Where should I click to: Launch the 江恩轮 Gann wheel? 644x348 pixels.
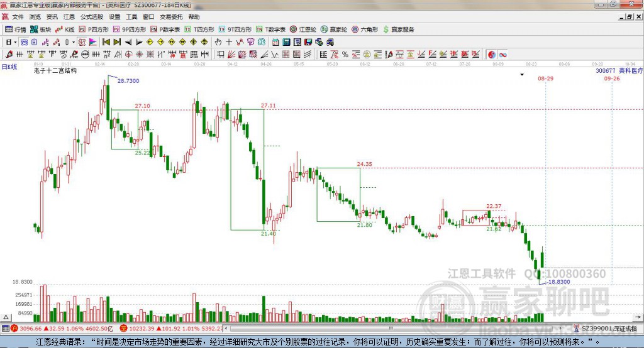[x=303, y=30]
